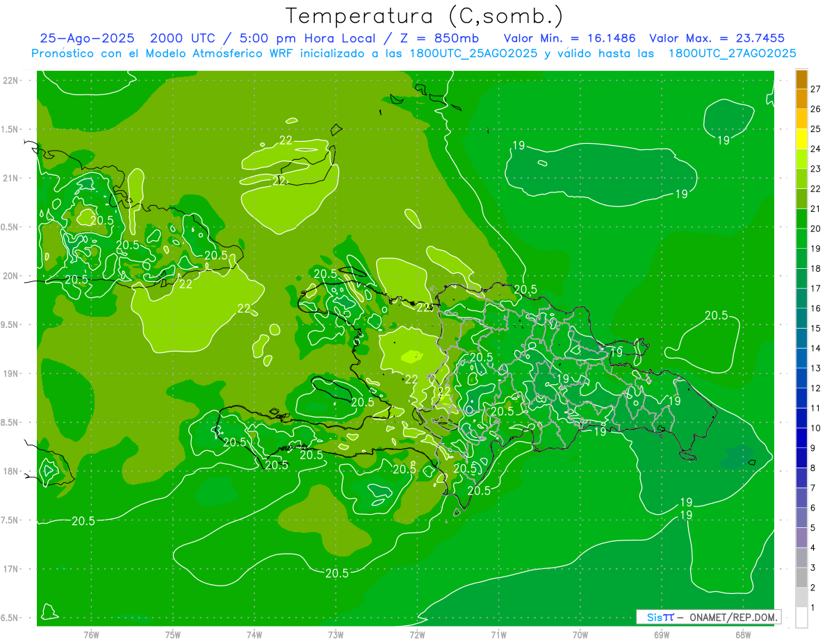Click the orange-brown swatch beside legend 27
The image size is (834, 644).
(801, 79)
